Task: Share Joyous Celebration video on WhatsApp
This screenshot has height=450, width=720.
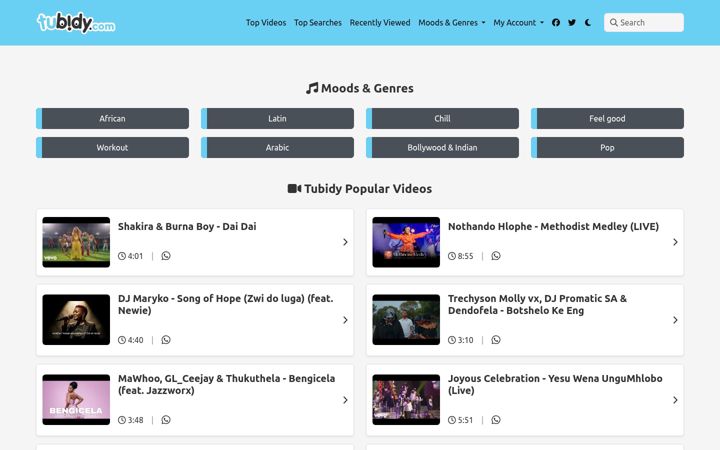Action: click(x=496, y=420)
